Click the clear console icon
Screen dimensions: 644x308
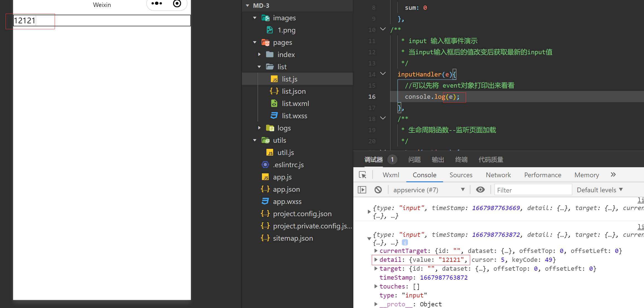tap(378, 189)
